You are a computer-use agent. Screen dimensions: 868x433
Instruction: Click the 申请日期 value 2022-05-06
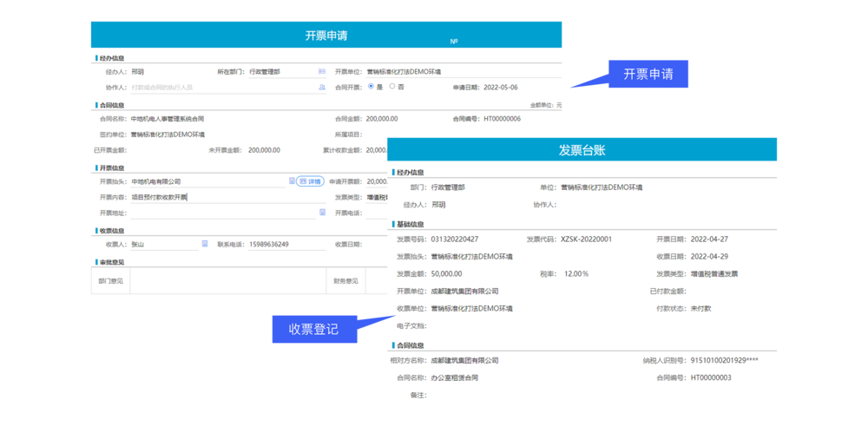[x=501, y=88]
